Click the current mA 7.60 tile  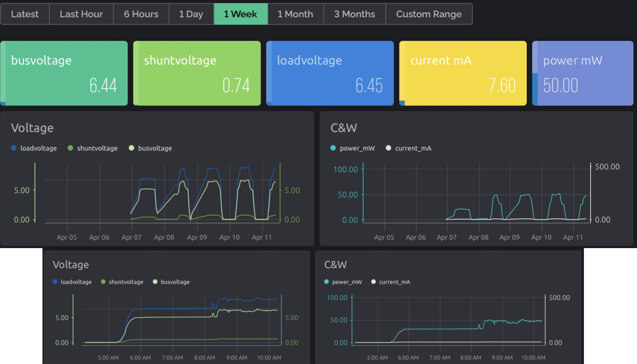[463, 73]
